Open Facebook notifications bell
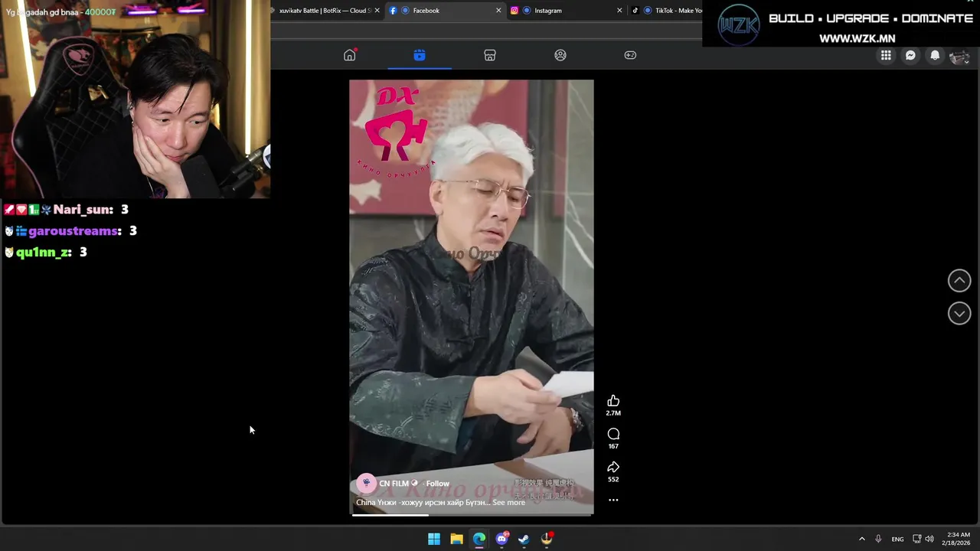This screenshot has width=980, height=551. point(935,55)
